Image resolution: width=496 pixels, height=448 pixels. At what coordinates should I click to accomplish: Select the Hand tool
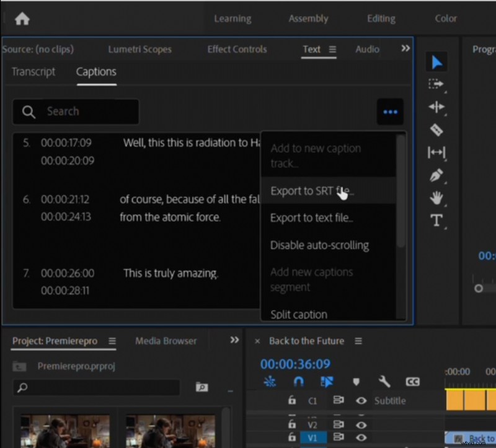click(436, 198)
